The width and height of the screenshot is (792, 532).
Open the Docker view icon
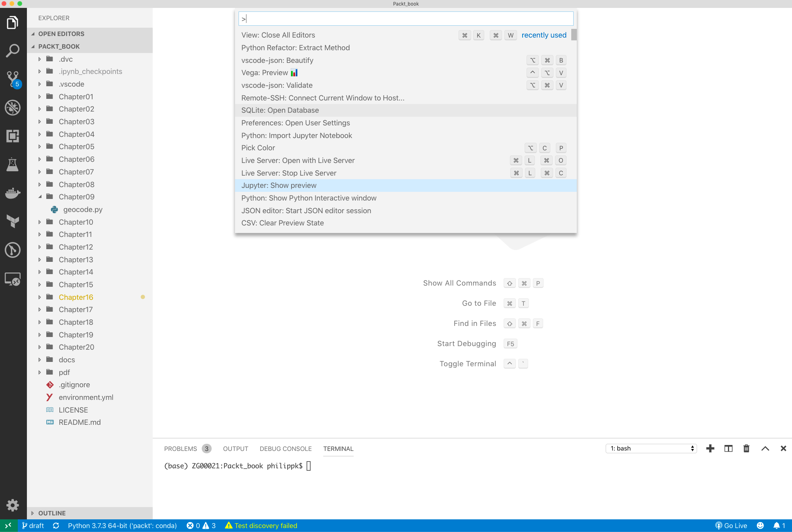tap(13, 193)
